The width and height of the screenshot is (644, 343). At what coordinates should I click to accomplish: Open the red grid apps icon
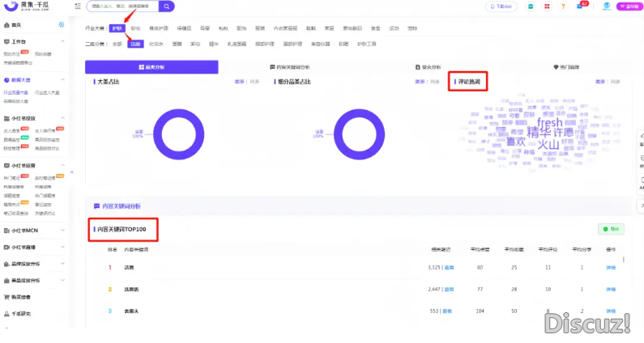[547, 6]
